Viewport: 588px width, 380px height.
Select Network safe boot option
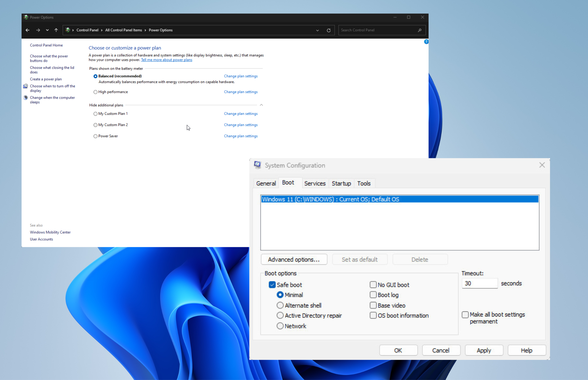[280, 326]
